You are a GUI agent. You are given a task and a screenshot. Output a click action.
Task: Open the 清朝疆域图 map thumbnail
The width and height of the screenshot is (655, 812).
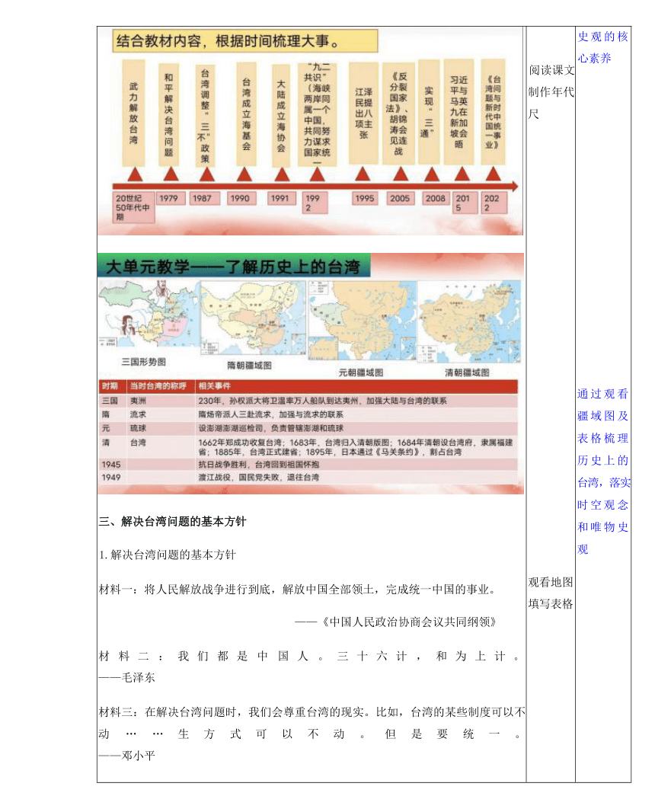click(x=469, y=321)
